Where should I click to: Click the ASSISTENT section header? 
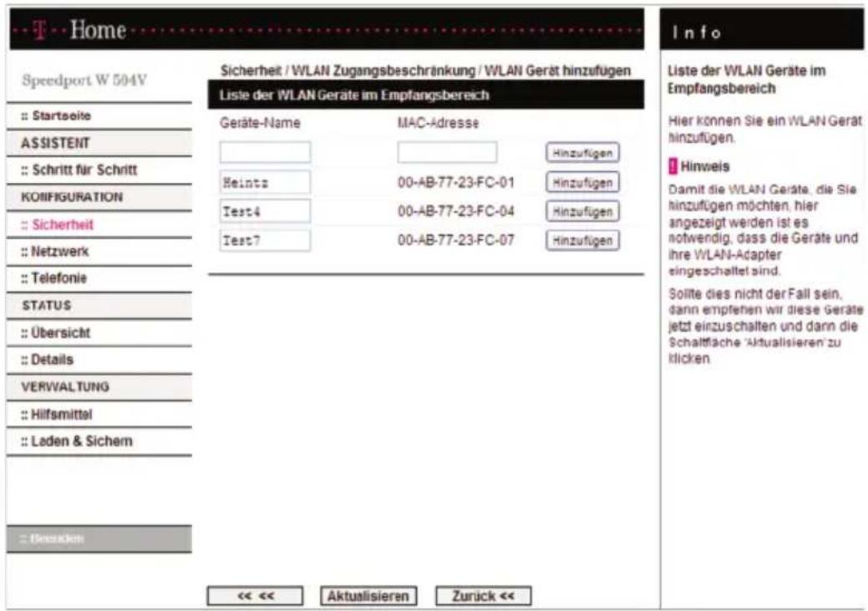[55, 143]
